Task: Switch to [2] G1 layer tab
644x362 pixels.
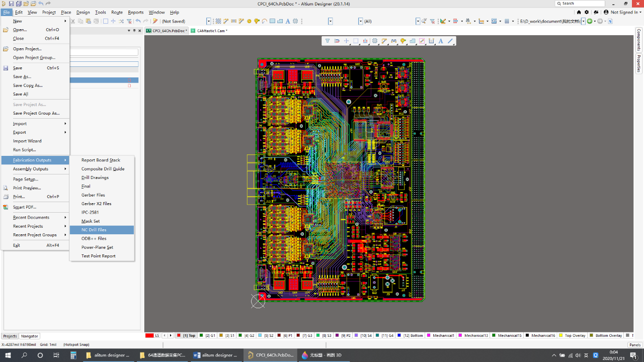Action: [208, 335]
